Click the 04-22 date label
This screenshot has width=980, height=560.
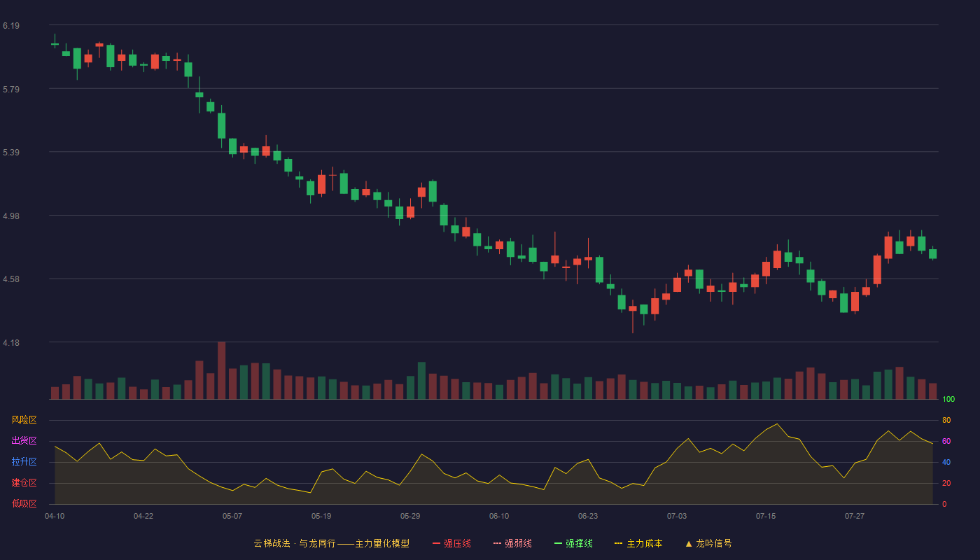coord(143,516)
